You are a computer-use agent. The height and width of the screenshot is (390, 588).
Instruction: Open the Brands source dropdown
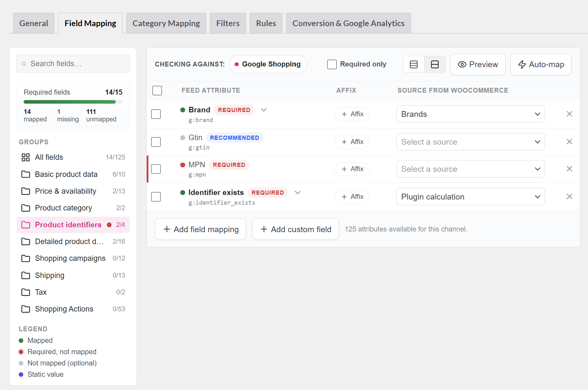coord(470,114)
